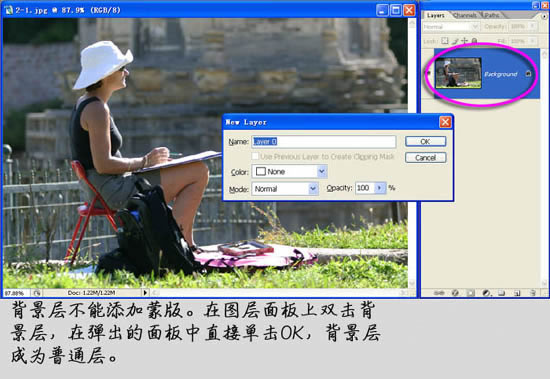This screenshot has width=550, height=379.
Task: Click the layer Name input field
Action: (x=324, y=141)
